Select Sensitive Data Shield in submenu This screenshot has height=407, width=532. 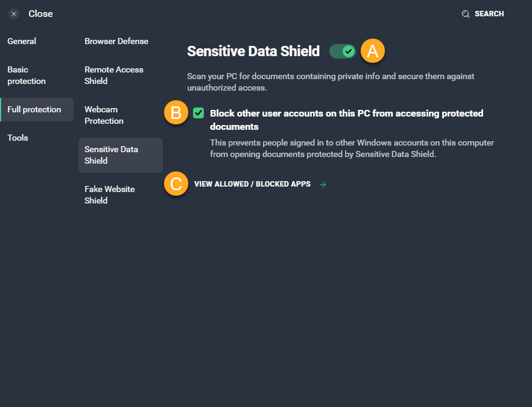[x=112, y=155]
